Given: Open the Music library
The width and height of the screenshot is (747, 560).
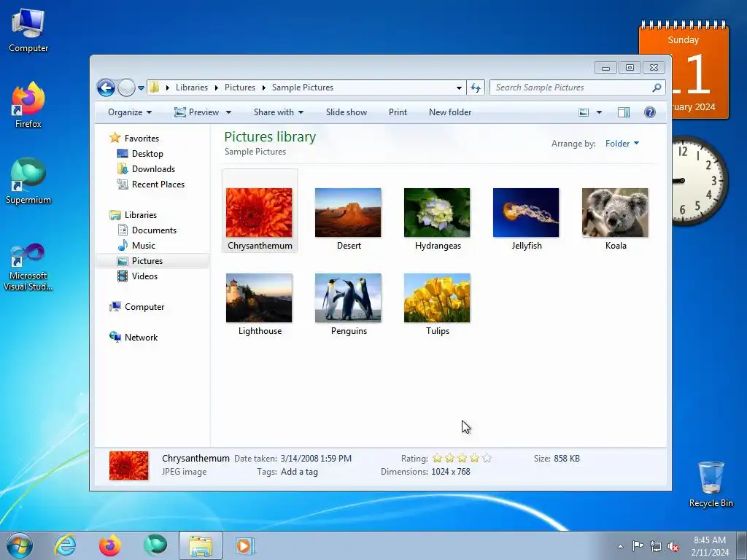Looking at the screenshot, I should pos(144,245).
